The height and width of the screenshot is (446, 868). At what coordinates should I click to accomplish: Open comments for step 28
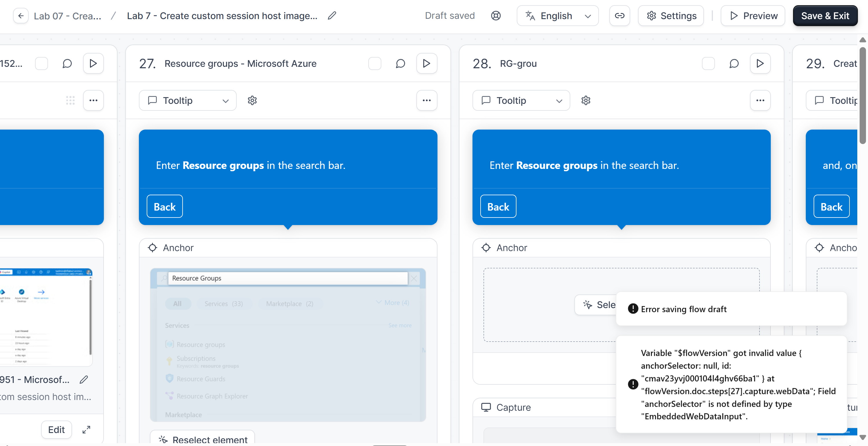pos(734,63)
